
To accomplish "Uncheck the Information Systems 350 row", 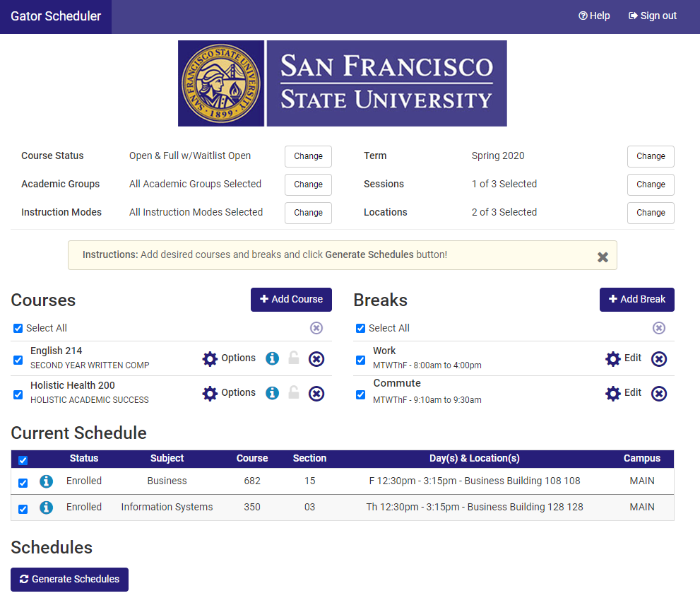I will tap(23, 507).
